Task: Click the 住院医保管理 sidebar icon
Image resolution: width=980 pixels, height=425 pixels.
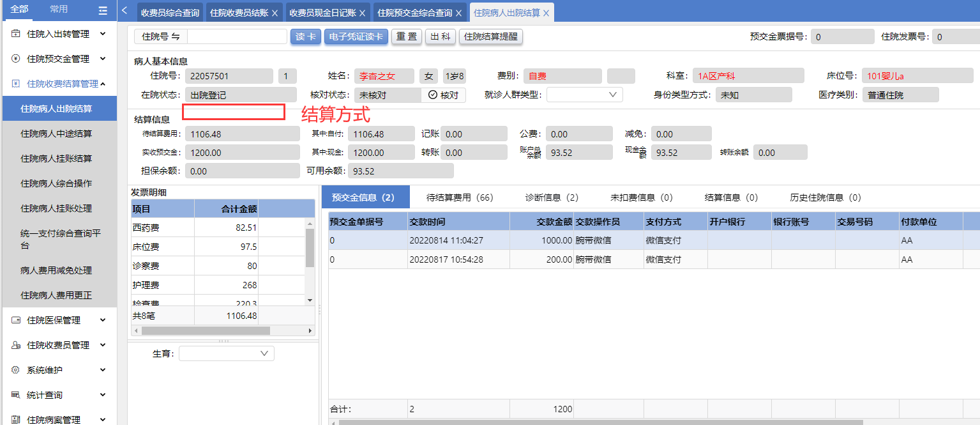Action: click(x=16, y=320)
